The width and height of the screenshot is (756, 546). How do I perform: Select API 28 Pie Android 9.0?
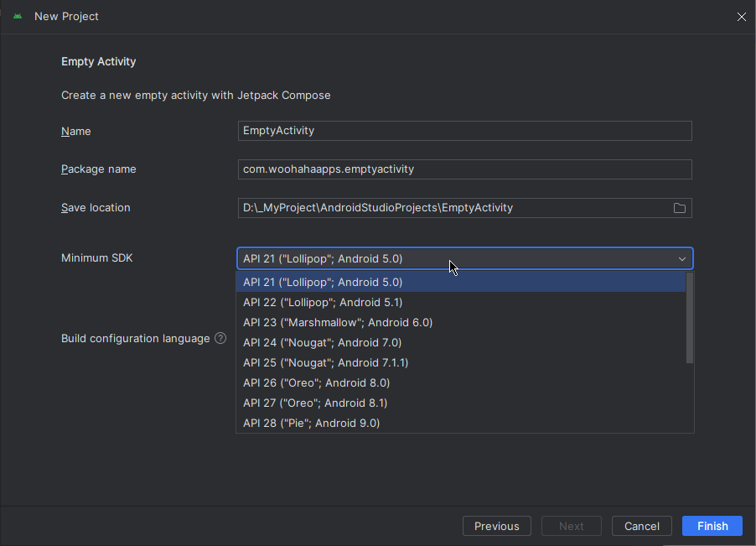[460, 423]
